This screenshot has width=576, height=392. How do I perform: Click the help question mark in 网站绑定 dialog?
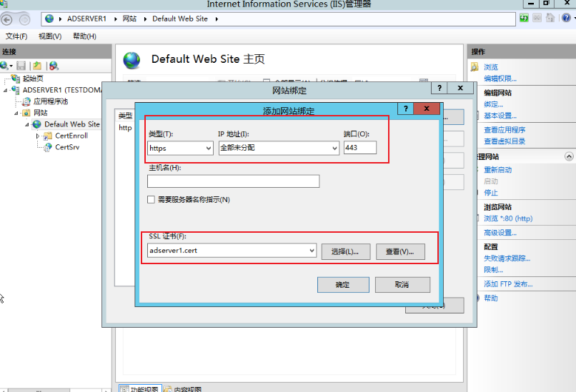pyautogui.click(x=440, y=88)
